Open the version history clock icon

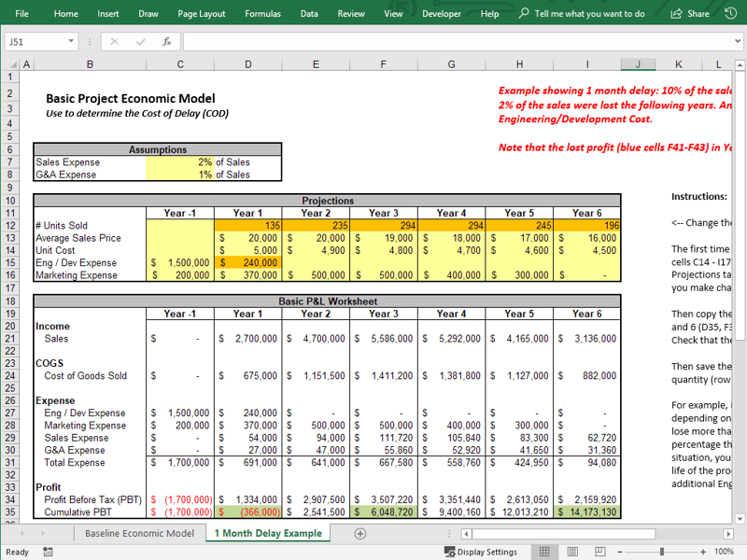tap(730, 13)
